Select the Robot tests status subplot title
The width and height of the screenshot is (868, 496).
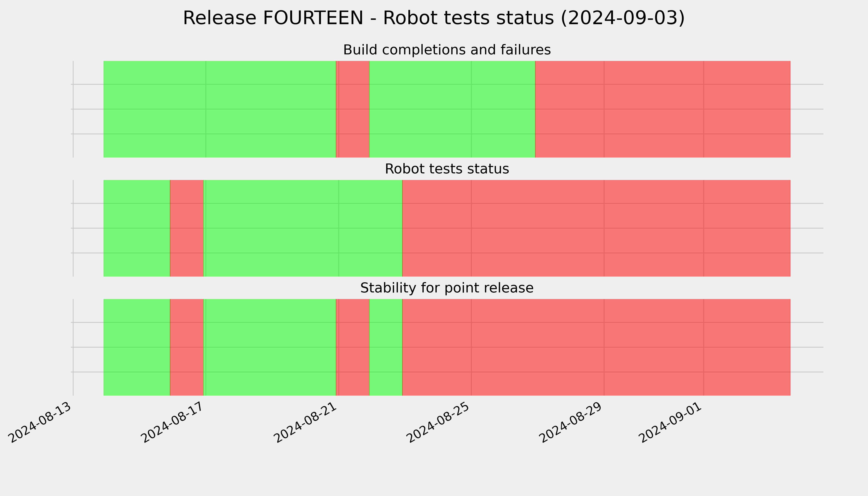coord(447,169)
